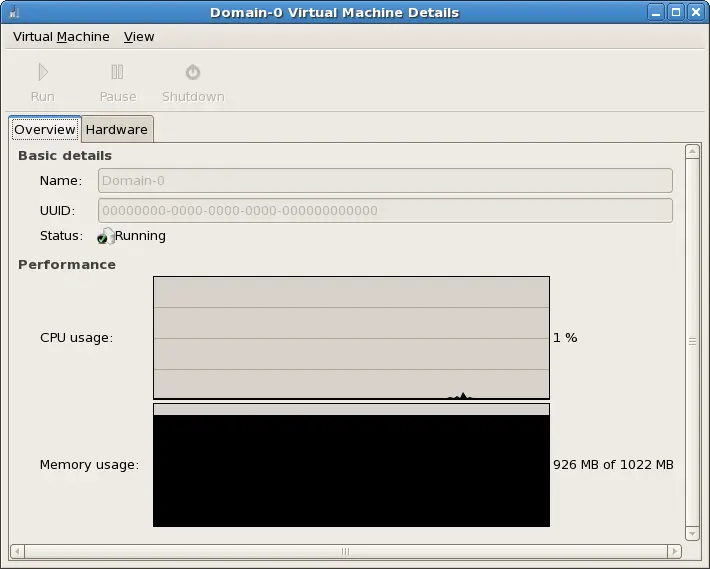Image resolution: width=710 pixels, height=569 pixels.
Task: Click the Run toolbar icon
Action: tap(43, 72)
